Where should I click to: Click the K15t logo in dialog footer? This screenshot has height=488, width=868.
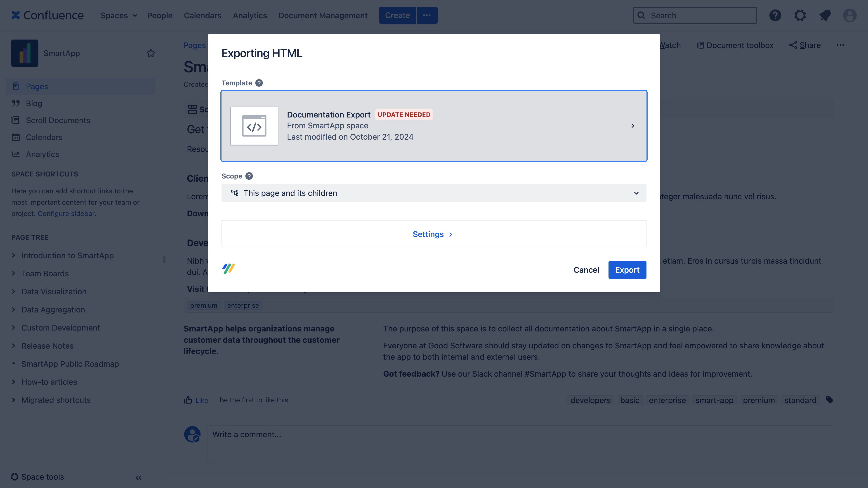click(x=229, y=268)
